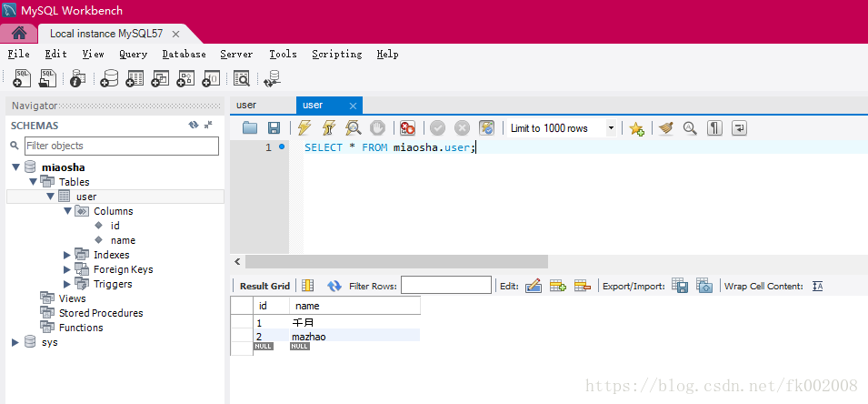Add query to favorites star icon
This screenshot has width=868, height=404.
636,128
